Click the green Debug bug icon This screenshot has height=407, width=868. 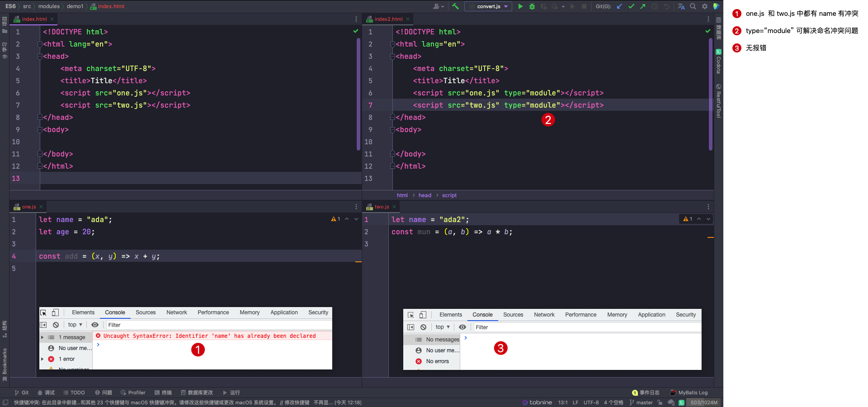click(x=532, y=6)
